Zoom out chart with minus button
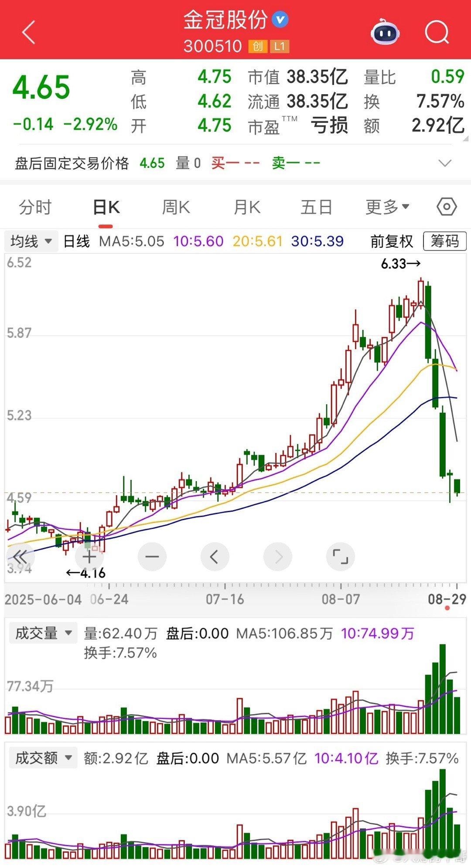The width and height of the screenshot is (471, 868). [x=152, y=557]
